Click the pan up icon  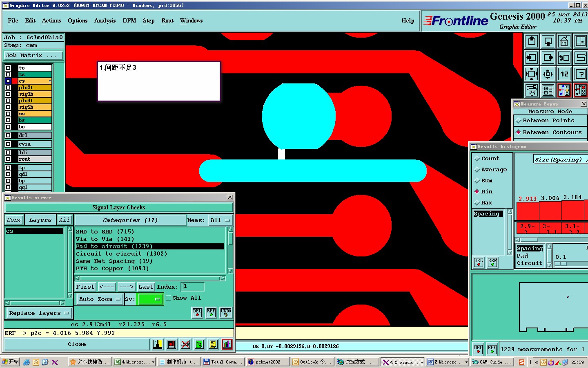point(532,41)
